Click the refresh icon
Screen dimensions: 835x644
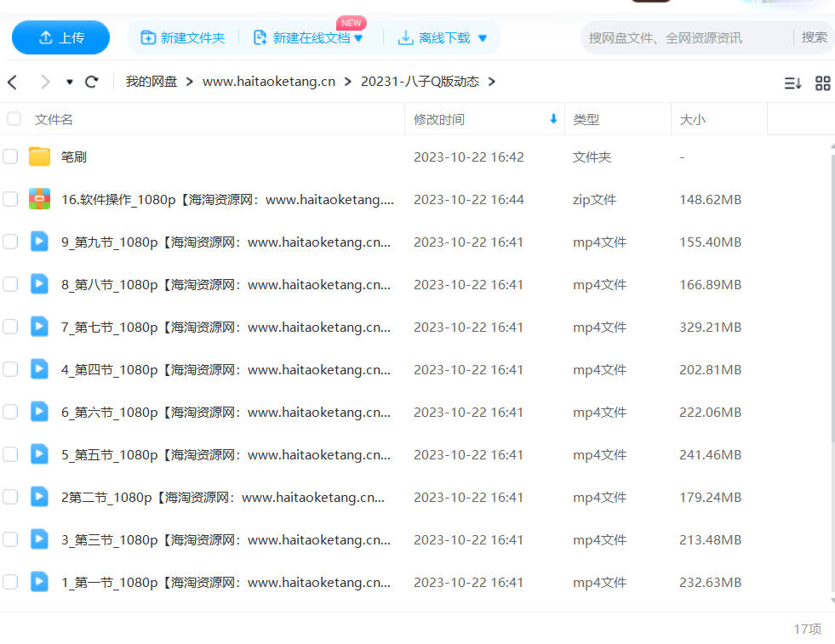tap(92, 82)
